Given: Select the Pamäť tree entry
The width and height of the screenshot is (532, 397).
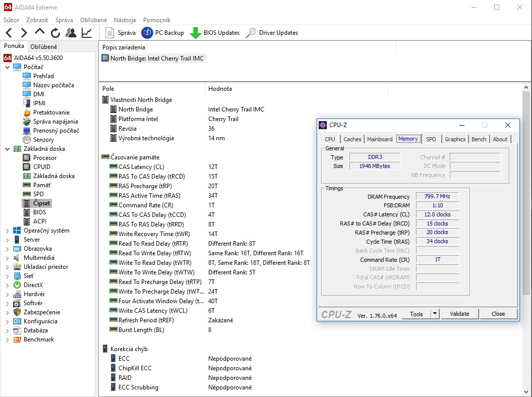Looking at the screenshot, I should pyautogui.click(x=42, y=185).
